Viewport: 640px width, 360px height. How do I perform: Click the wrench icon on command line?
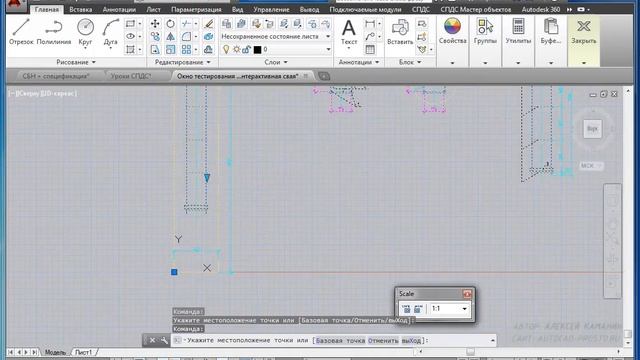tap(164, 340)
